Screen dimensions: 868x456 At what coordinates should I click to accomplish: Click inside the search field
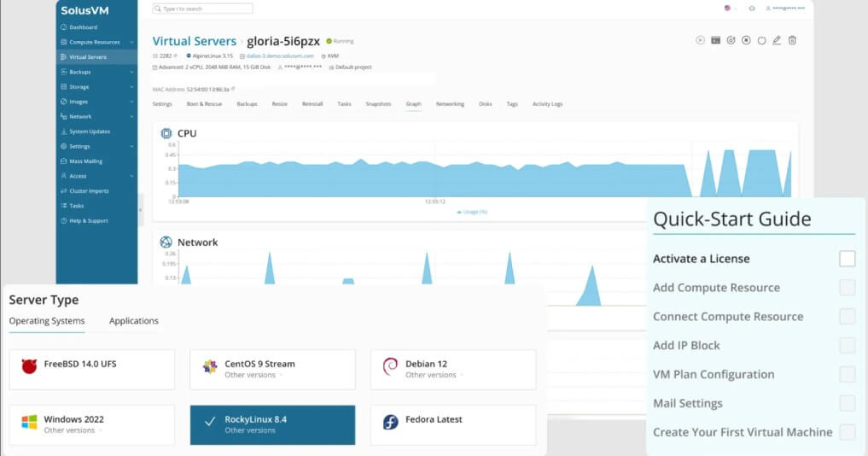click(202, 9)
